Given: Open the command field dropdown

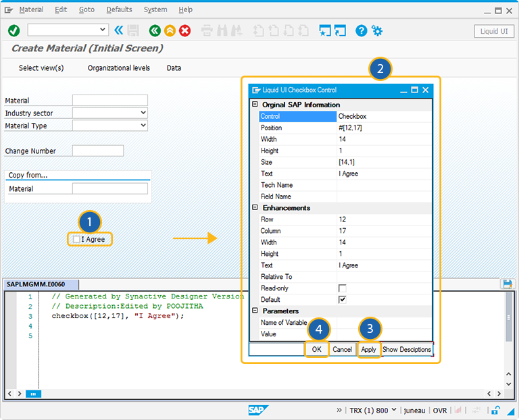Looking at the screenshot, I should tap(103, 30).
